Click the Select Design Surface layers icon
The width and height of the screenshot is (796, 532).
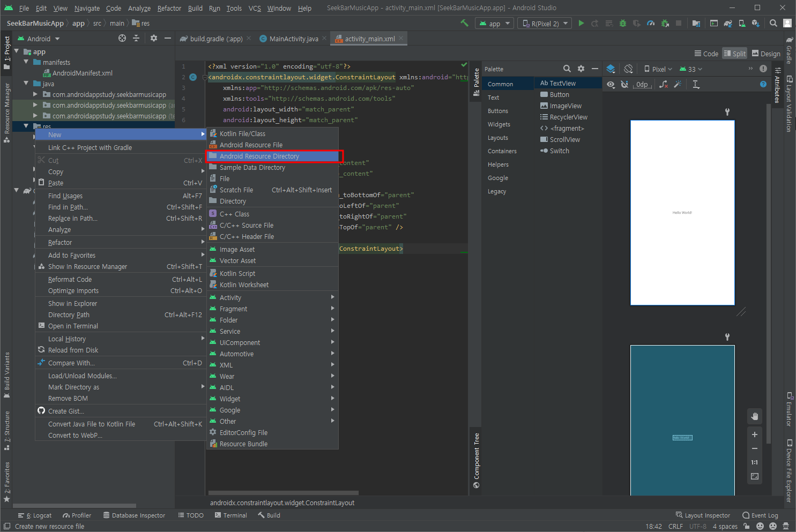coord(611,69)
